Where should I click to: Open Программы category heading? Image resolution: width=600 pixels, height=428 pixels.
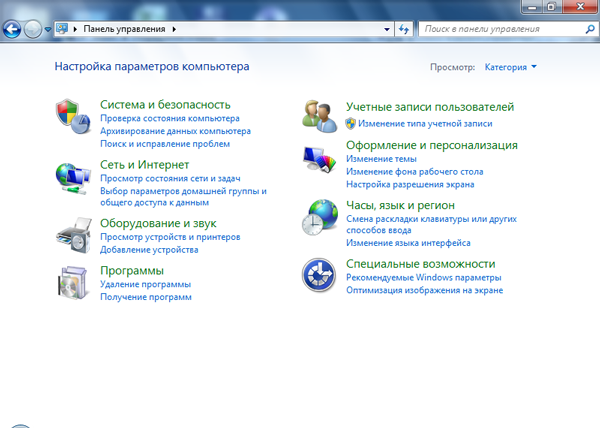point(132,271)
